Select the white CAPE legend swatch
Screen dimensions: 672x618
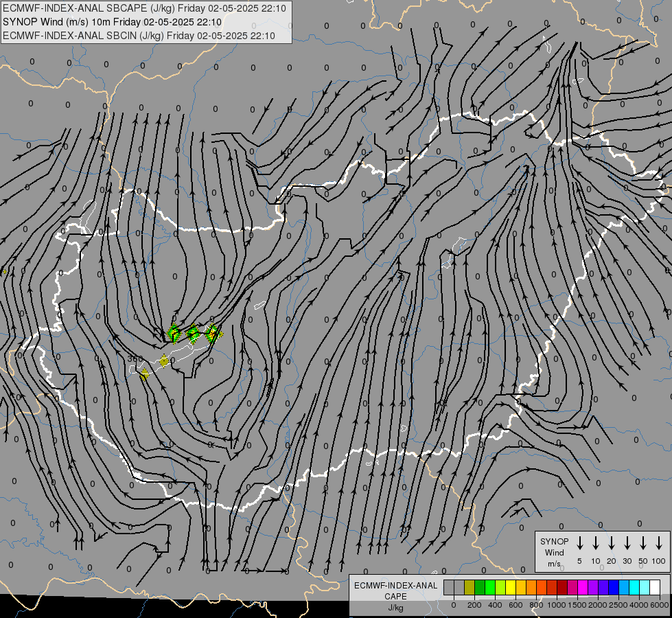pos(655,587)
